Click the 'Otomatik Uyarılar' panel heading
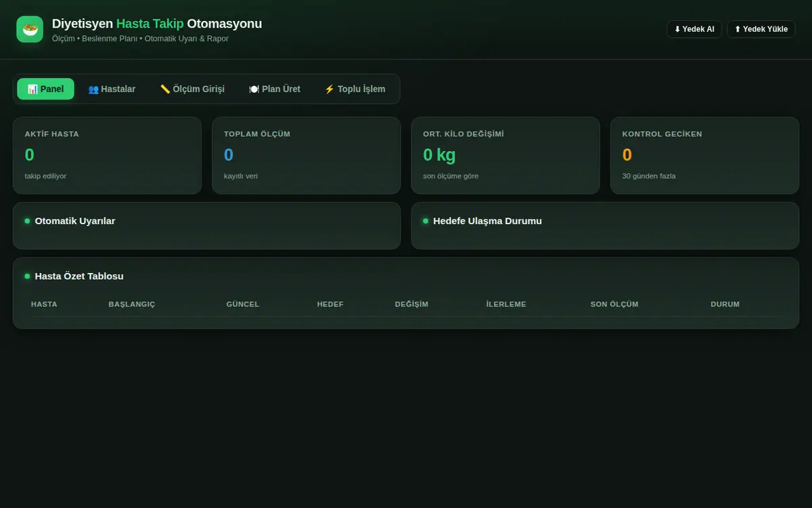Image resolution: width=812 pixels, height=508 pixels. click(x=75, y=221)
